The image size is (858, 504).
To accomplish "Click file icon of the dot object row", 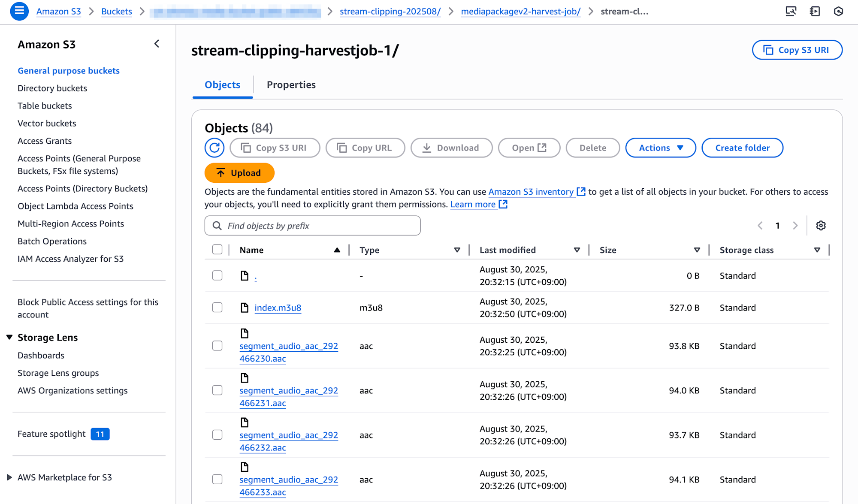I will 245,275.
